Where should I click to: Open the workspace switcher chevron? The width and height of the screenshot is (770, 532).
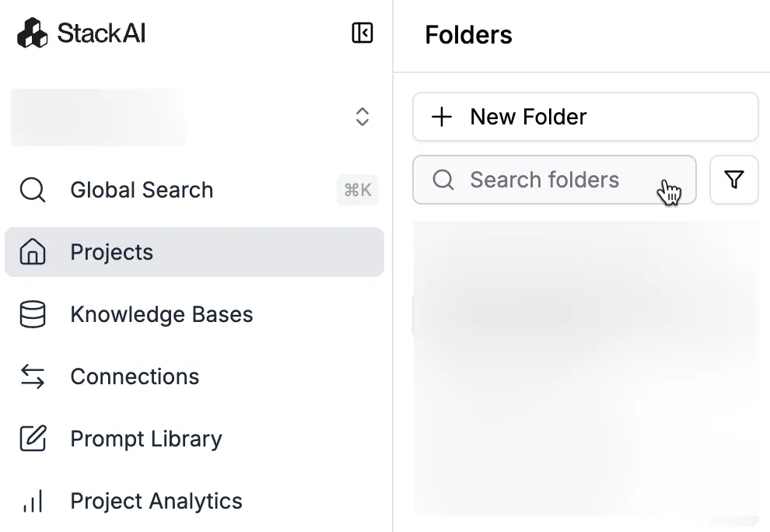coord(362,117)
